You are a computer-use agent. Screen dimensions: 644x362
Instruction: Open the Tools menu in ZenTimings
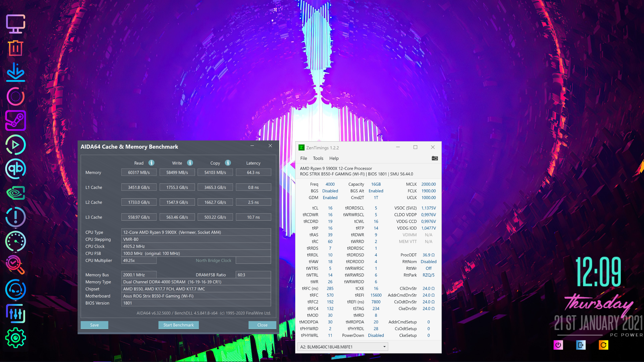[x=318, y=158]
